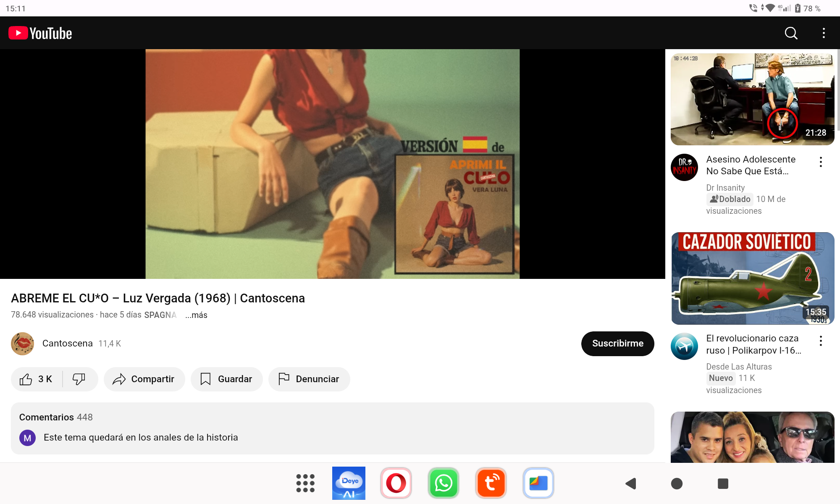Open Dr Insanity channel avatar
The height and width of the screenshot is (504, 840).
click(684, 167)
